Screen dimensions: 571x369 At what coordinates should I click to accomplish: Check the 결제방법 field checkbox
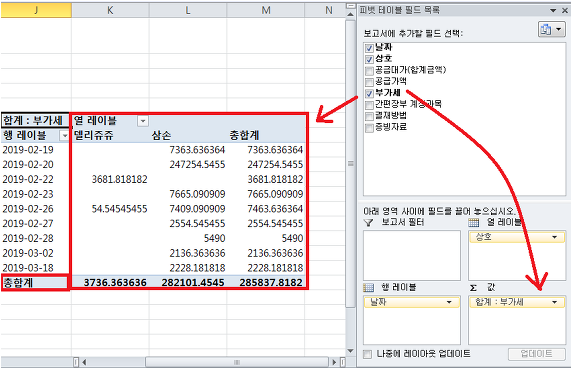(369, 116)
